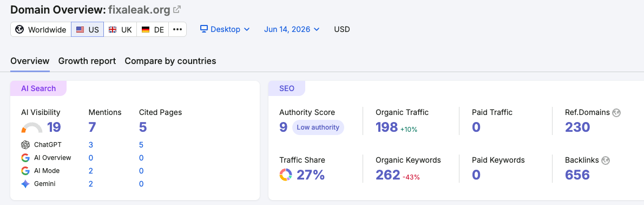Click the -43% organic keywords change
Viewport: 644px width, 205px height.
click(411, 177)
